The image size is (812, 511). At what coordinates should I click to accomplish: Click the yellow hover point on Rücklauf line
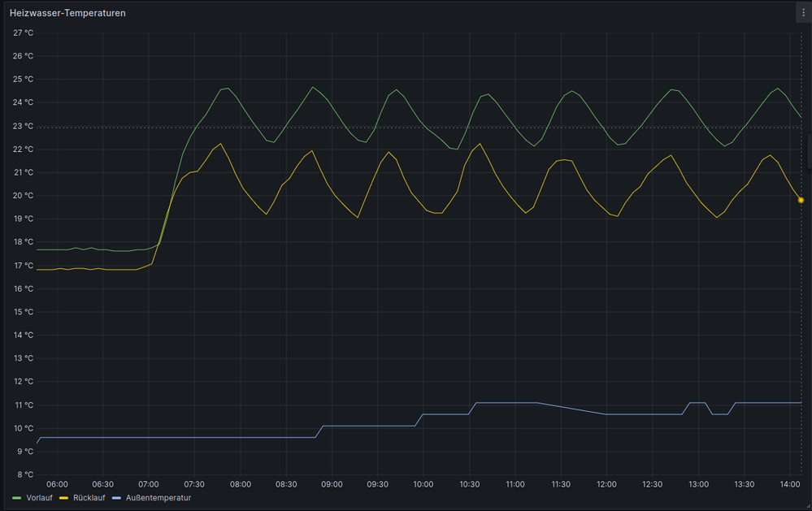coord(801,200)
